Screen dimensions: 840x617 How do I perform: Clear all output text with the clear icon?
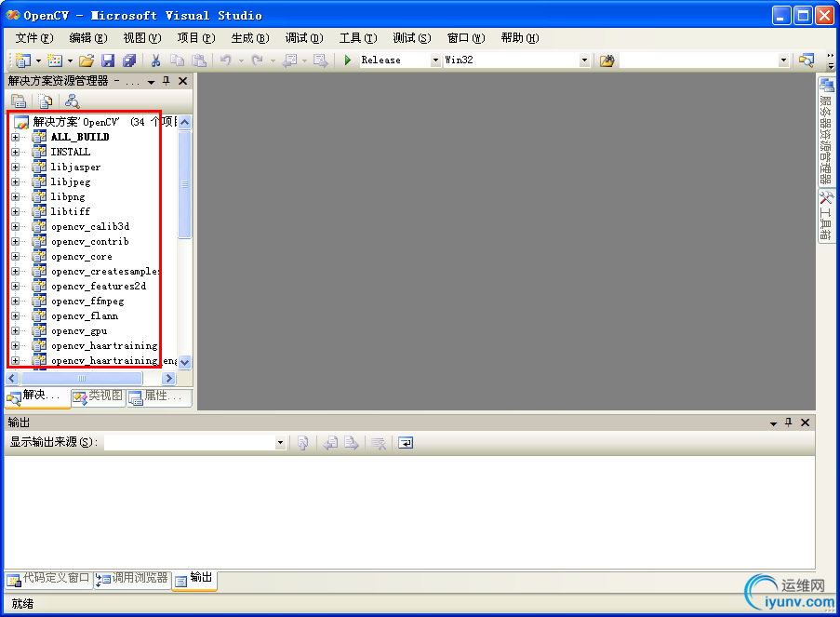pyautogui.click(x=379, y=443)
